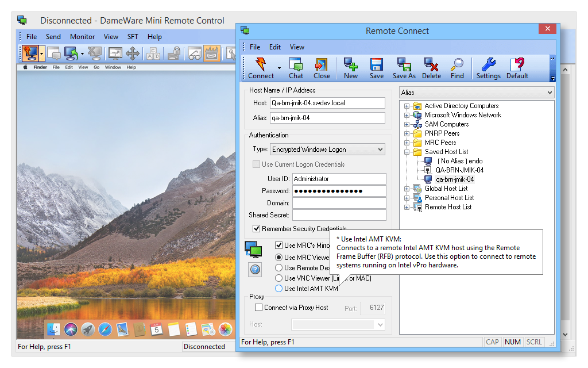Open Safari compass in the remote dock
588x368 pixels.
coord(105,329)
